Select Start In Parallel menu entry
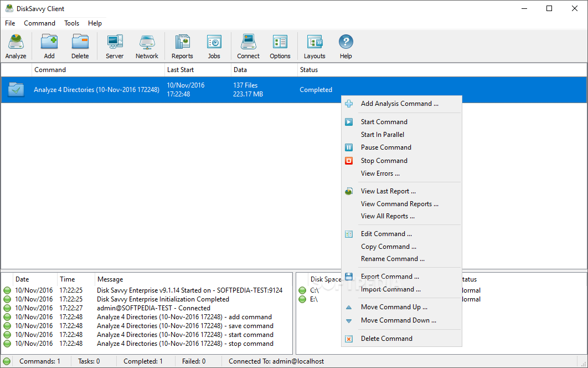The image size is (588, 368). pos(401,135)
